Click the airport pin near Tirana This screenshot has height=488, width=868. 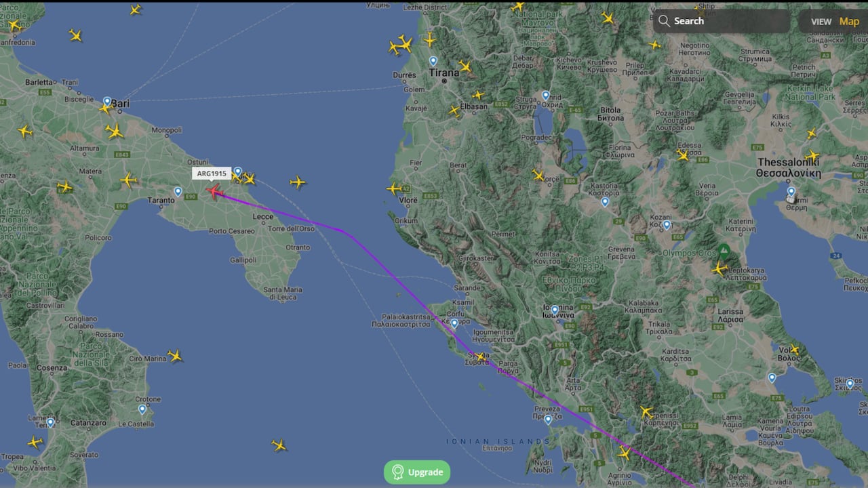click(x=433, y=61)
